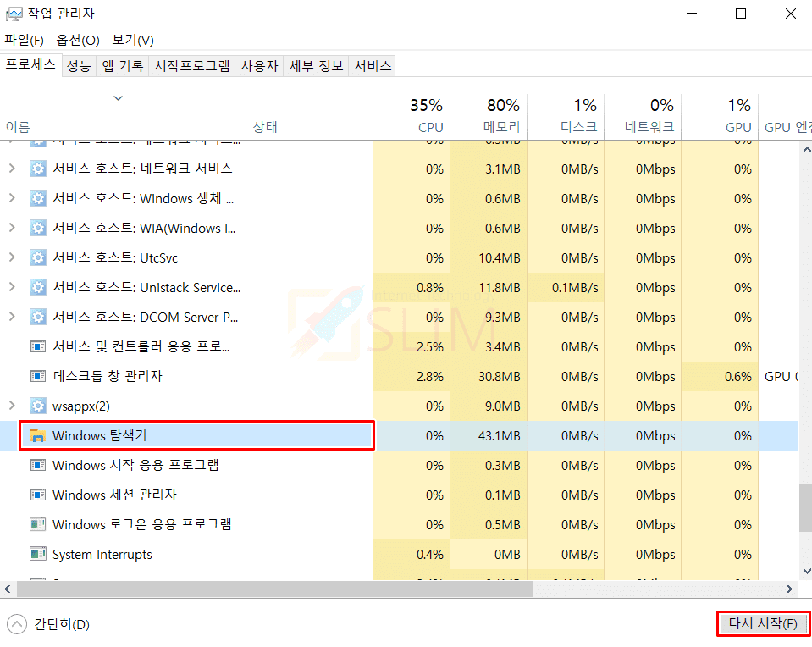Click gear icon of 서비스 호스트: Unistack Service
812x647 pixels.
[x=38, y=287]
